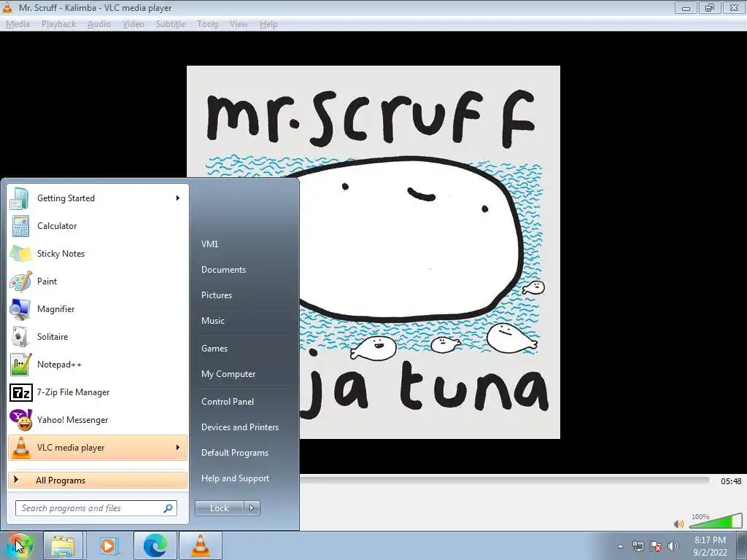Viewport: 747px width, 560px height.
Task: Launch Yahoo! Messenger
Action: tap(98, 419)
